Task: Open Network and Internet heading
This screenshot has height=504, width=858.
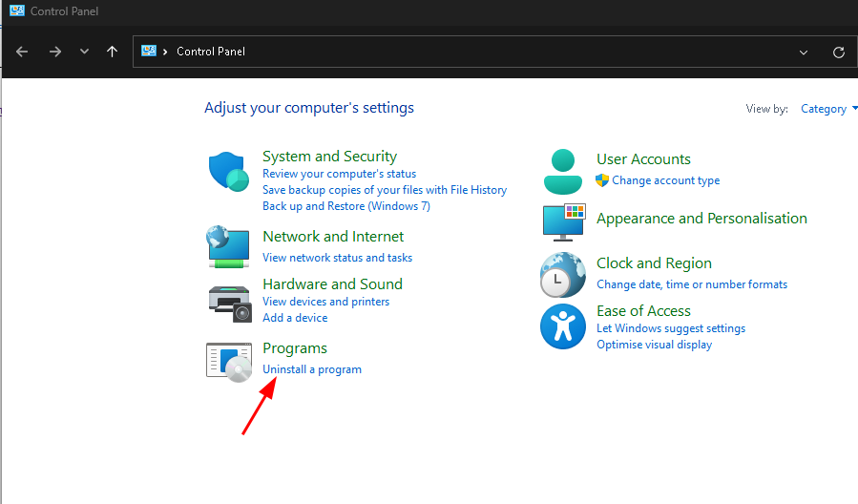Action: tap(333, 237)
